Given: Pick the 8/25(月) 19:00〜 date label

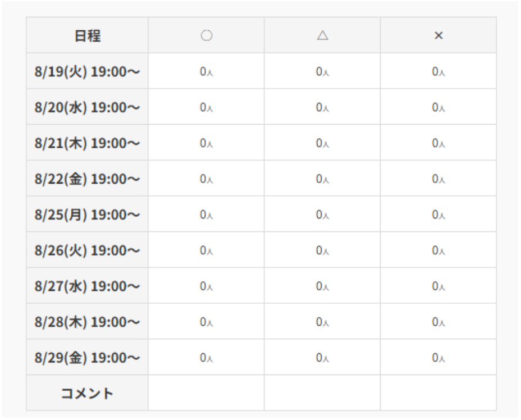Looking at the screenshot, I should (x=88, y=214).
